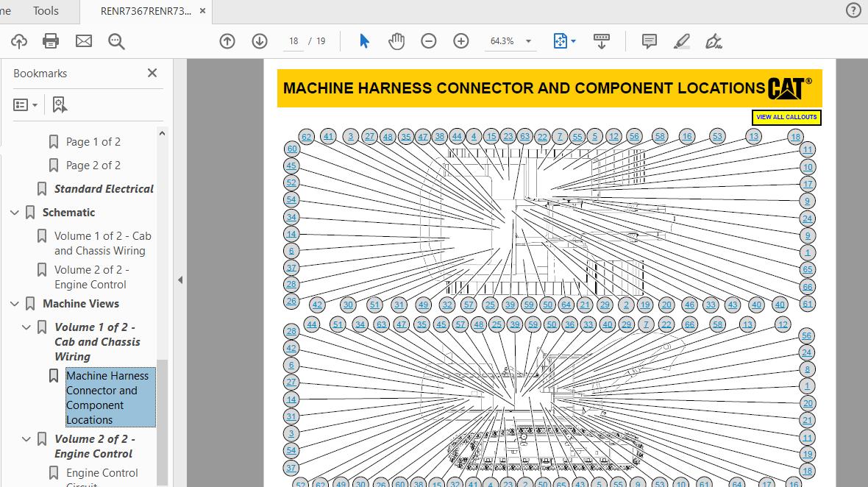Select the Schematic bookmark

point(68,213)
